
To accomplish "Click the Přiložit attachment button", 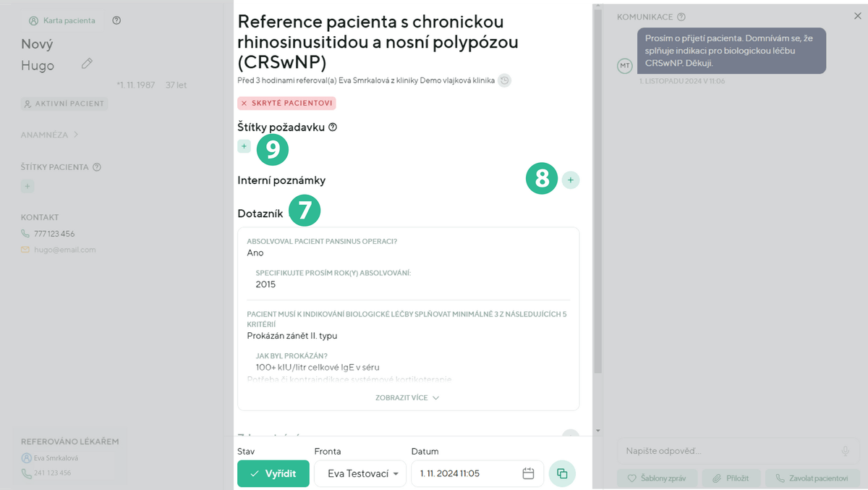I will [732, 478].
